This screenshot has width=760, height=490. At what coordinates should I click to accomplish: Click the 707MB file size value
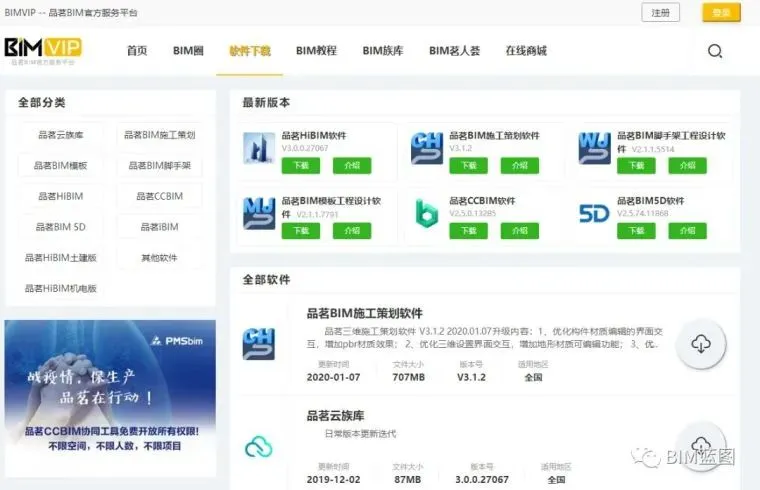pos(408,377)
